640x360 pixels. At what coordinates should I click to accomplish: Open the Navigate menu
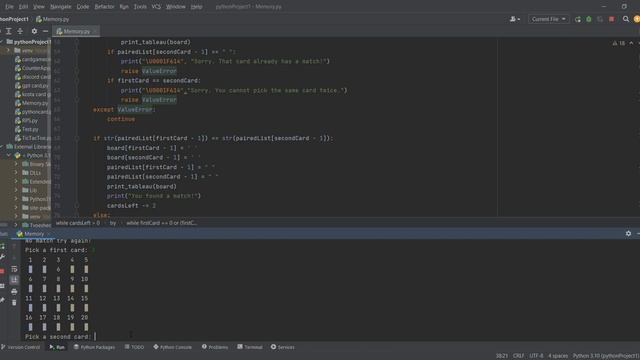(x=60, y=7)
